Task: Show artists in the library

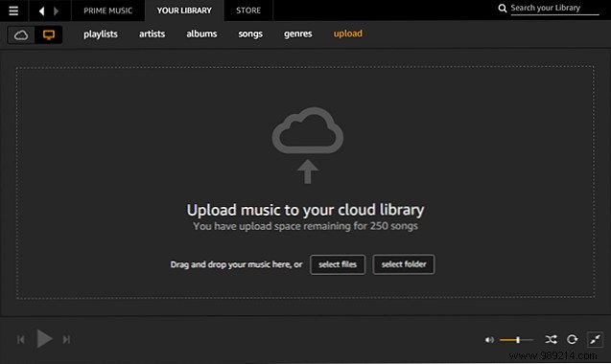Action: (x=152, y=34)
